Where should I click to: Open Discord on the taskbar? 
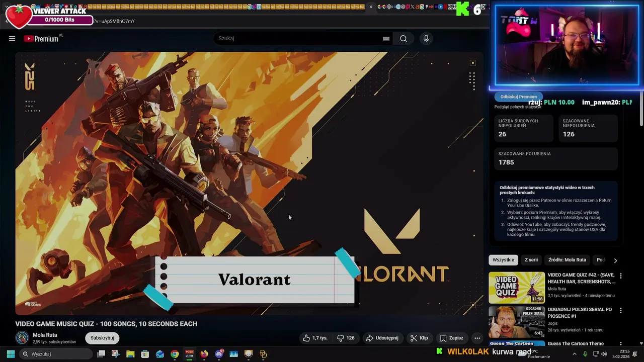(219, 354)
